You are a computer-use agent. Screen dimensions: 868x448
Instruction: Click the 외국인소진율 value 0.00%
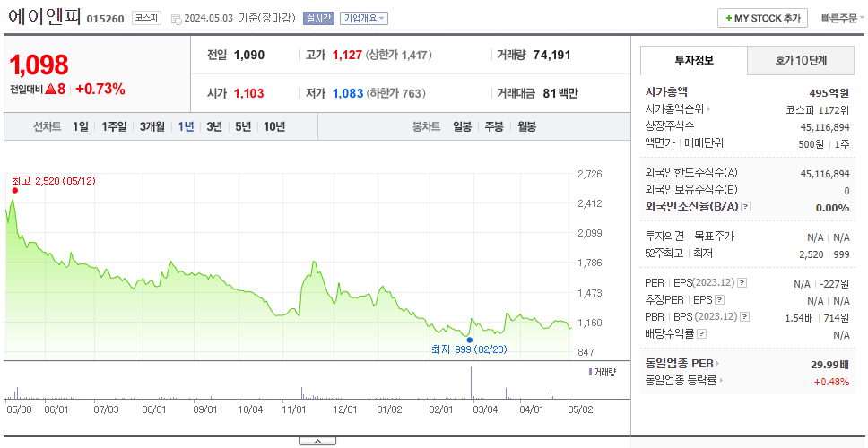coord(832,207)
